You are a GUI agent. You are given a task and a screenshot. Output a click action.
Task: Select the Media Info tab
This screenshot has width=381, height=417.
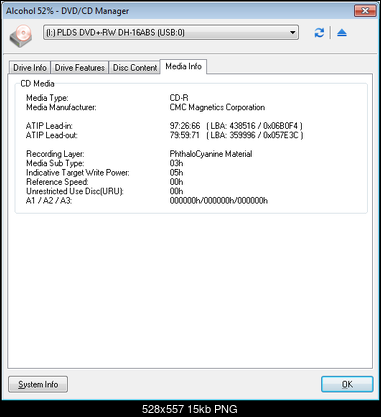tap(183, 67)
